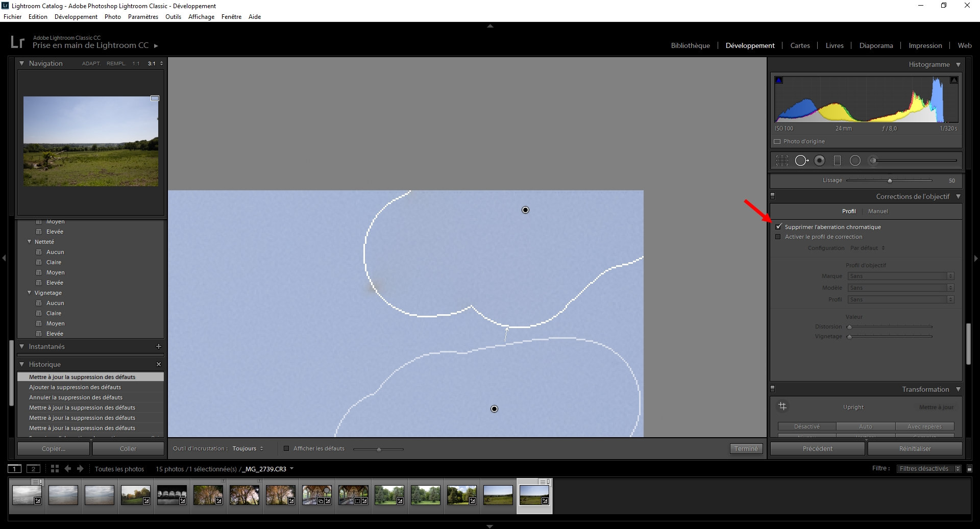Toggle shadow clipping indicator in histogram
This screenshot has width=980, height=529.
(779, 80)
